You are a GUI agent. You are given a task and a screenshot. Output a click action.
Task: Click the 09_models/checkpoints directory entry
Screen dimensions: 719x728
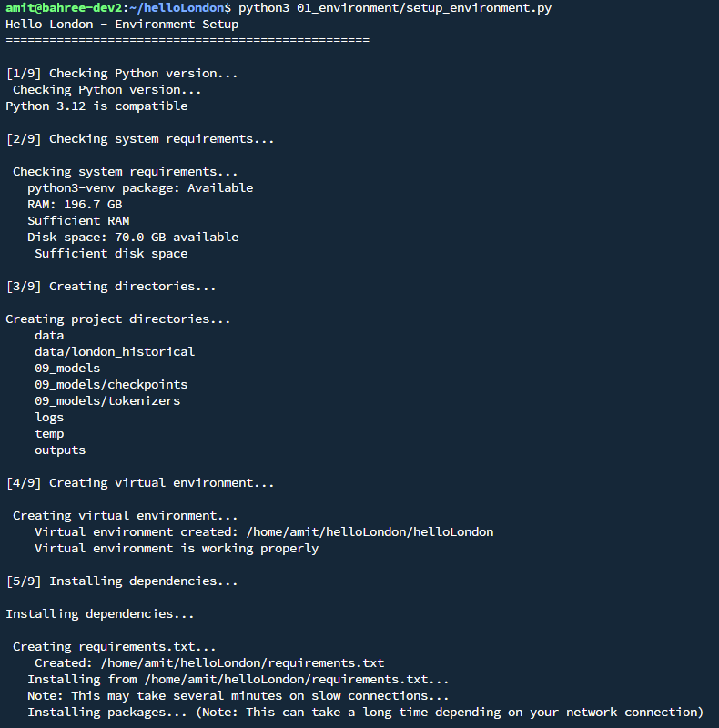point(111,385)
